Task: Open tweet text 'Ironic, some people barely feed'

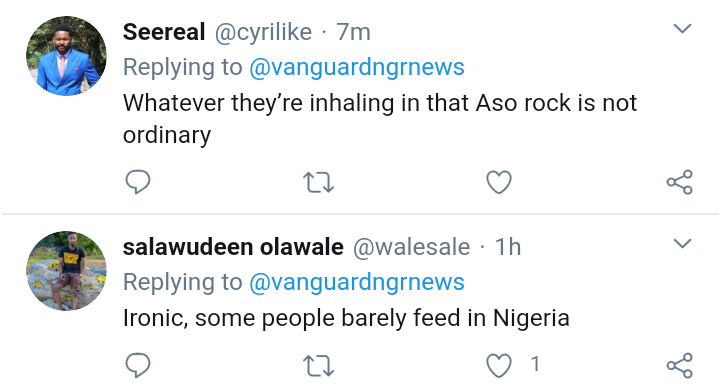Action: pos(346,318)
